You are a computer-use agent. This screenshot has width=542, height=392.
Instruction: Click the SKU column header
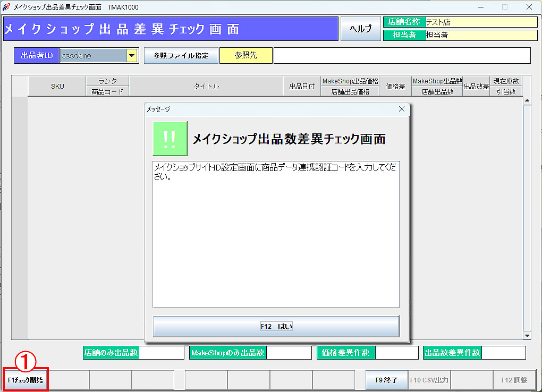point(57,86)
